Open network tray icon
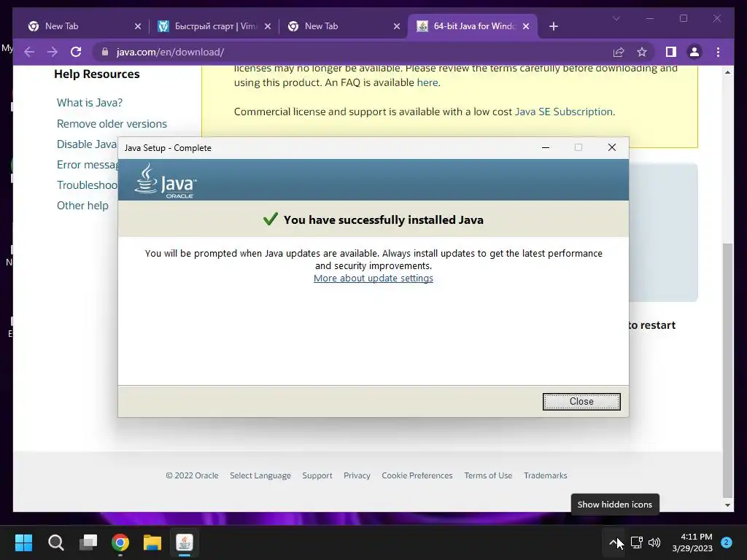The width and height of the screenshot is (747, 560). tap(636, 542)
